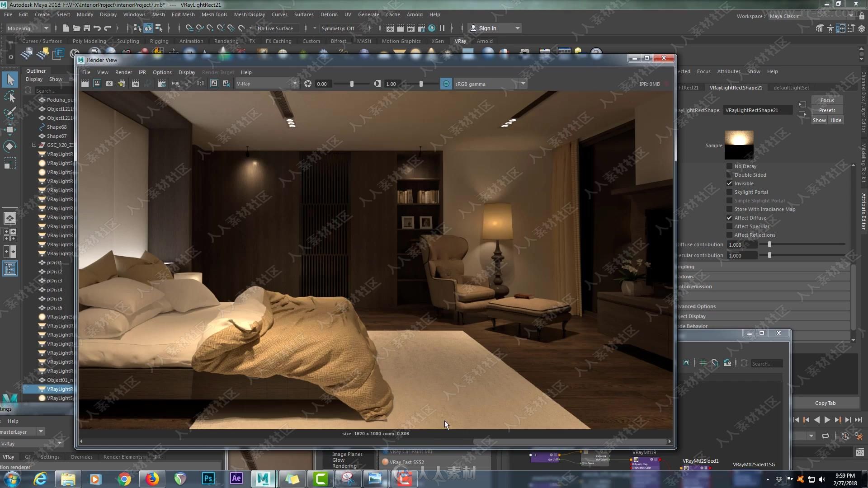Enable the Affect Reflections checkbox
The height and width of the screenshot is (488, 868).
pos(729,235)
